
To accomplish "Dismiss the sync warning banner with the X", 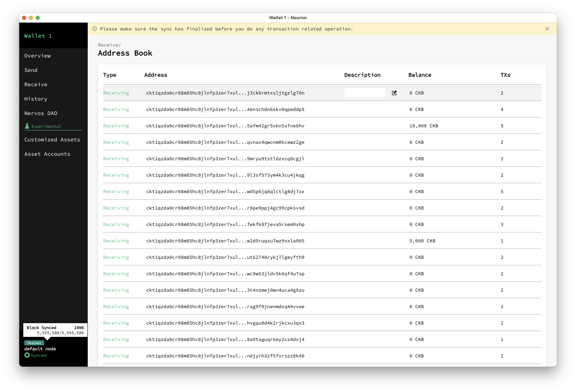I will point(547,29).
